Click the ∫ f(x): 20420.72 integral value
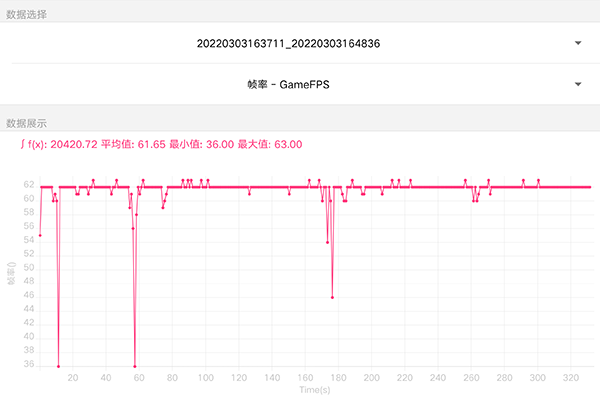Screen dimensions: 600x401 tap(59, 145)
